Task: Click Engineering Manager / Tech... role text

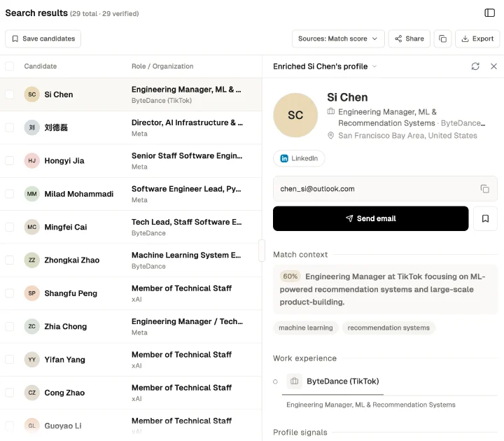Action: tap(187, 321)
